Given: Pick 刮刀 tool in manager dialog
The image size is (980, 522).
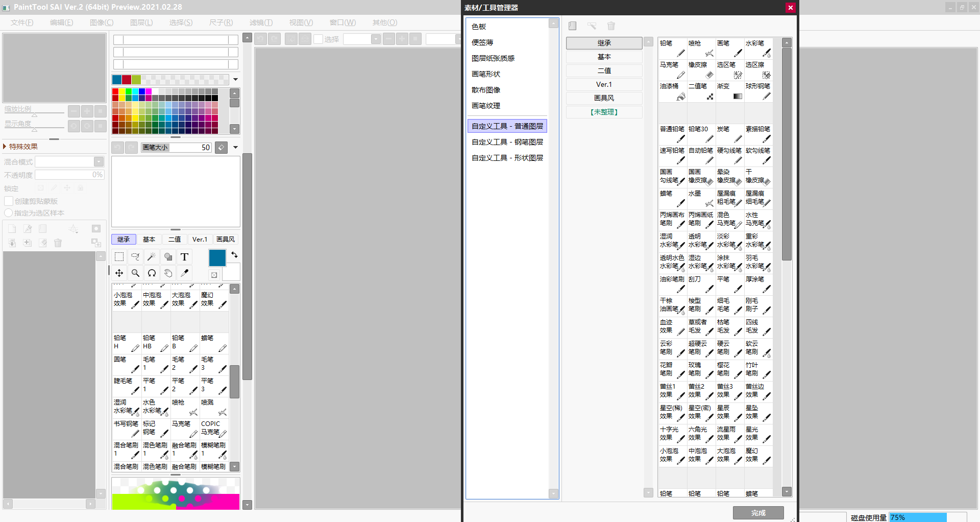Looking at the screenshot, I should coord(701,285).
